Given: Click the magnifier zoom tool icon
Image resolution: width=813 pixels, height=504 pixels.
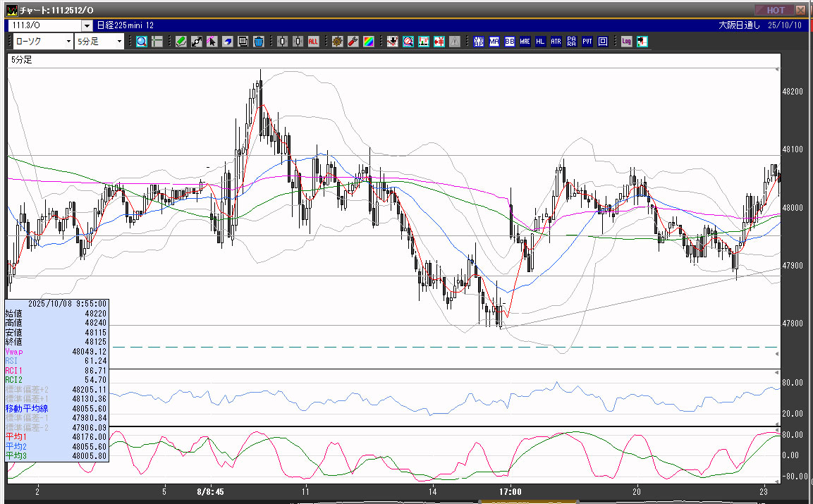Looking at the screenshot, I should tap(142, 42).
